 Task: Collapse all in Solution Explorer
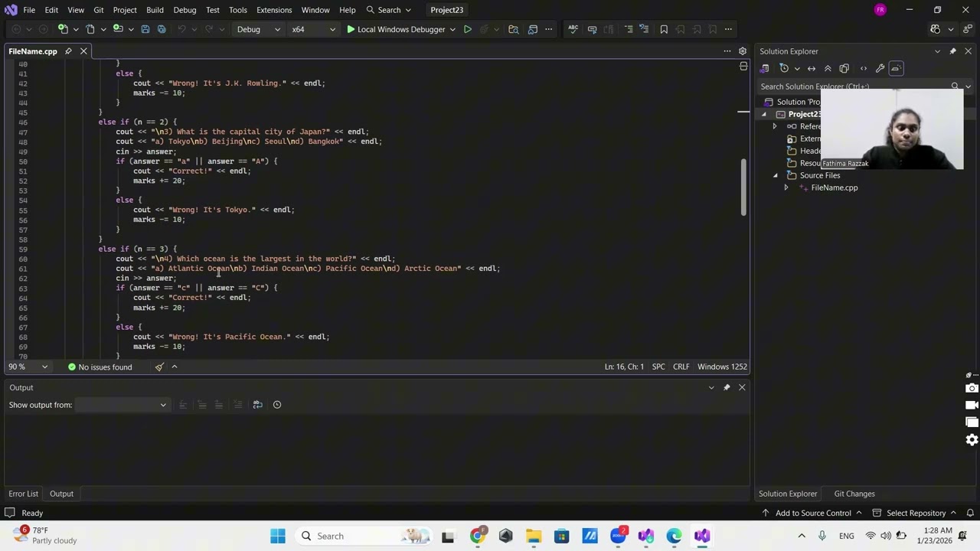(828, 68)
